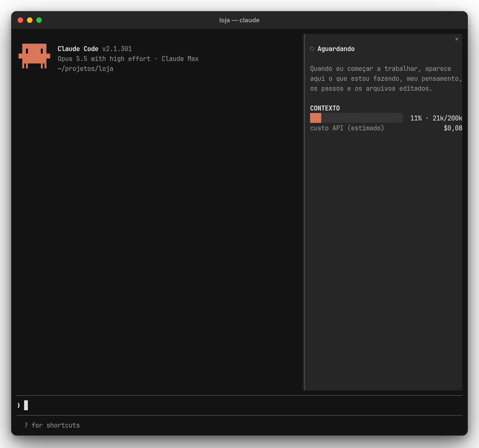Maximize the window with the green button

(39, 20)
